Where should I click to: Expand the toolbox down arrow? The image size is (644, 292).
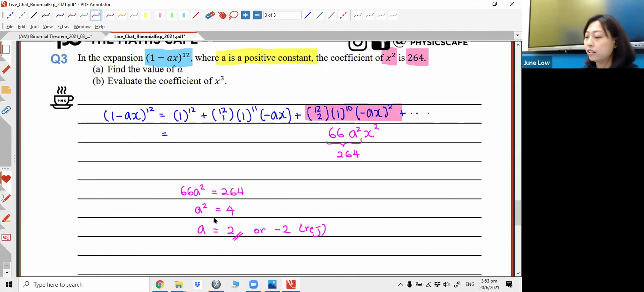[x=6, y=273]
